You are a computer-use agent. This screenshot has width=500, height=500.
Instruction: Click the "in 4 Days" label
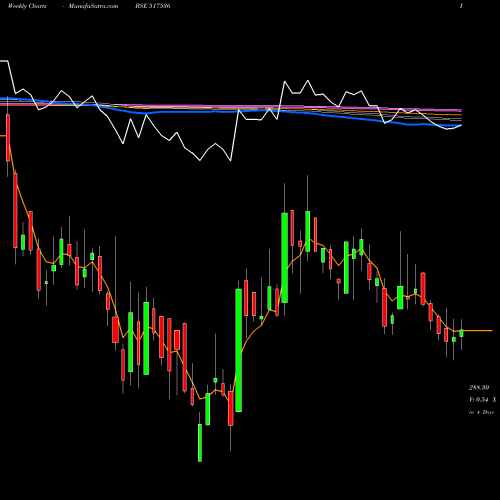[x=481, y=412]
